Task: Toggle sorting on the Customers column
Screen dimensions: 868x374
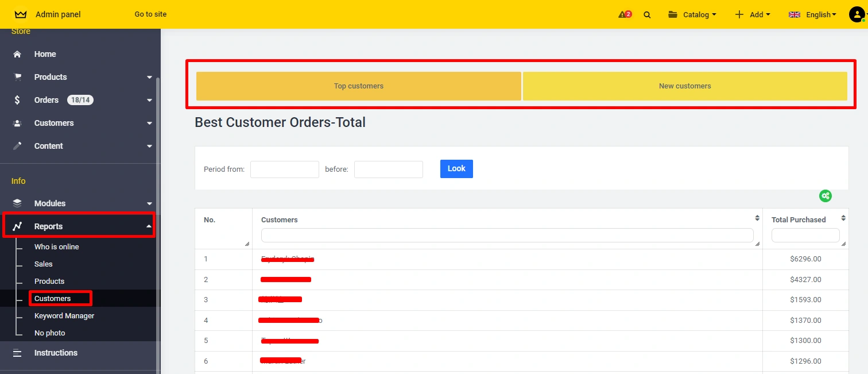Action: 757,218
